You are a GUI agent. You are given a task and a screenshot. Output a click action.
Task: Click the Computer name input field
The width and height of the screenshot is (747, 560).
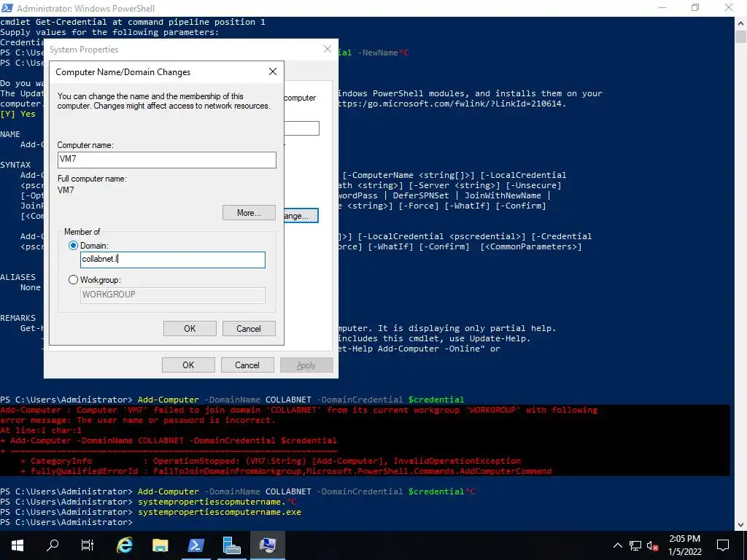coord(167,160)
